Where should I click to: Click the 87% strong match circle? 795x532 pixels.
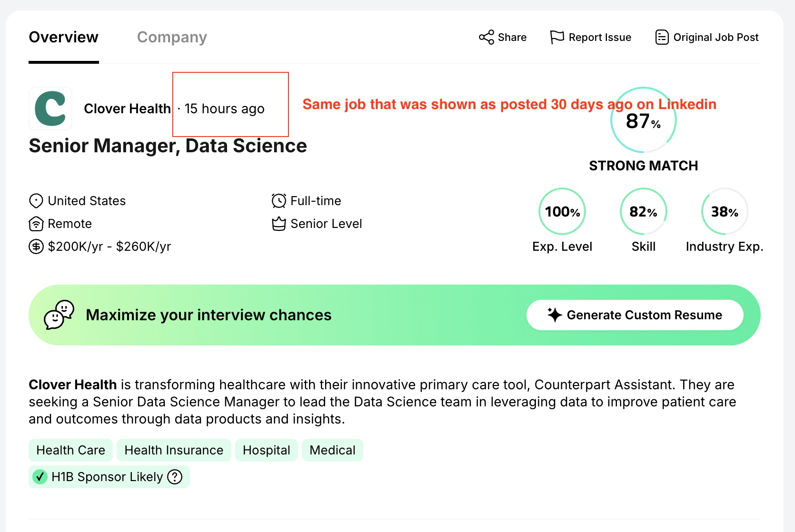tap(643, 120)
